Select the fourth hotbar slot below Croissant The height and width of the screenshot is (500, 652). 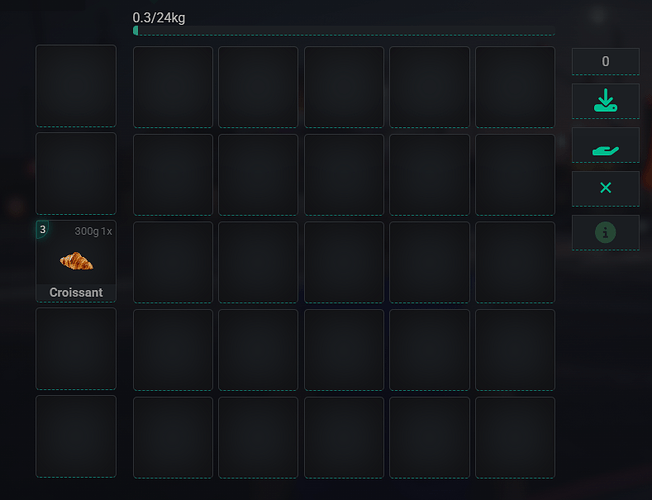pyautogui.click(x=76, y=349)
